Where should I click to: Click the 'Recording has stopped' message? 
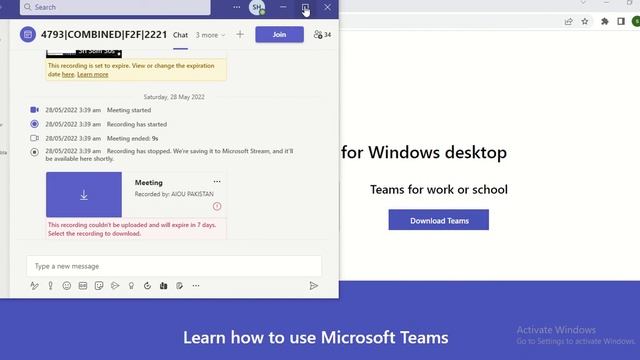coord(169,155)
